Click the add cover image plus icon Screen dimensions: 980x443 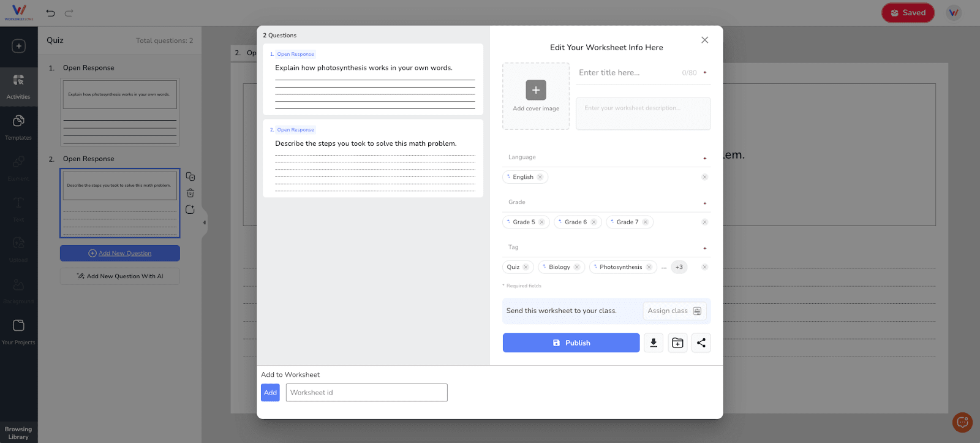pos(536,90)
